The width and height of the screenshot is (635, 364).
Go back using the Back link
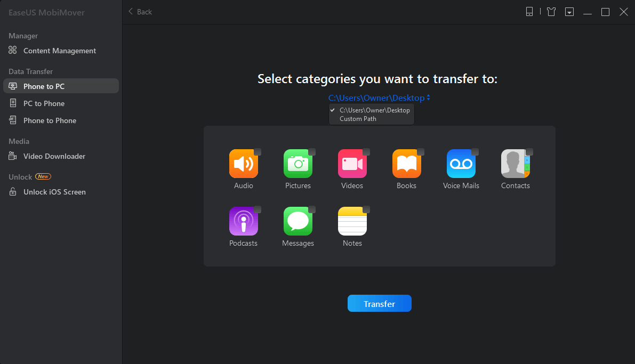click(140, 11)
